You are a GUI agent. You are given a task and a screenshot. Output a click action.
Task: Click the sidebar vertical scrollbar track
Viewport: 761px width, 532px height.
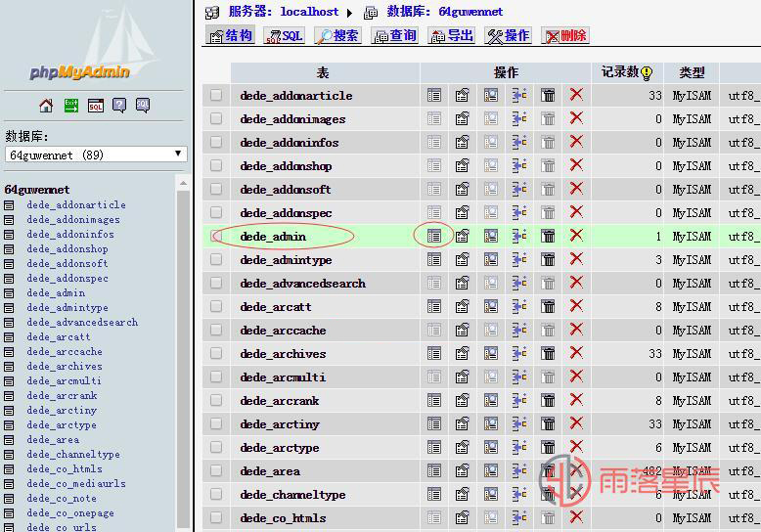point(184,359)
